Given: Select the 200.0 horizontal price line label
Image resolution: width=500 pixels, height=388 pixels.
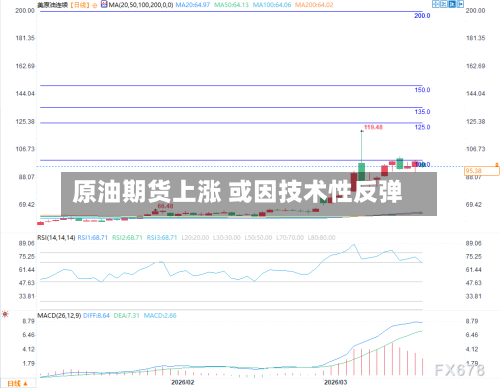Looking at the screenshot, I should tap(422, 16).
